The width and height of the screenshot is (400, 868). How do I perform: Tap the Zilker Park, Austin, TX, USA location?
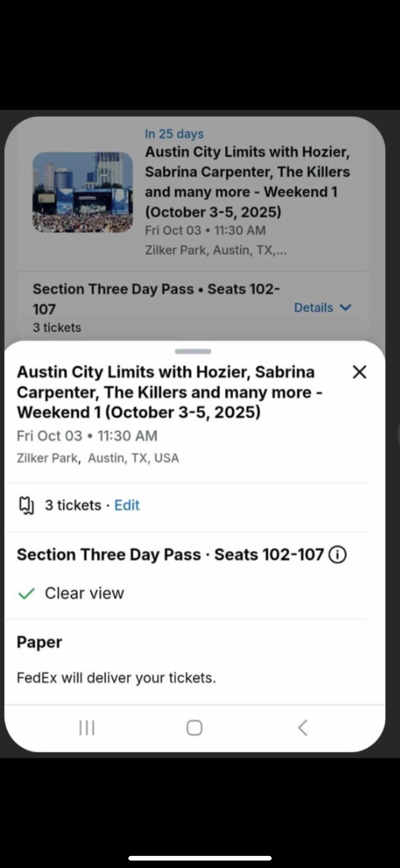click(98, 458)
